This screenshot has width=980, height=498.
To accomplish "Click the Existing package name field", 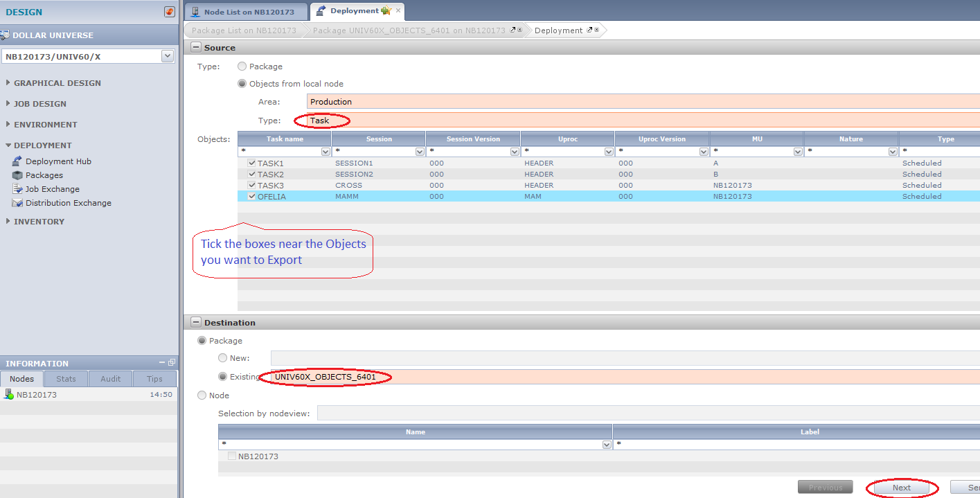I will [x=625, y=377].
